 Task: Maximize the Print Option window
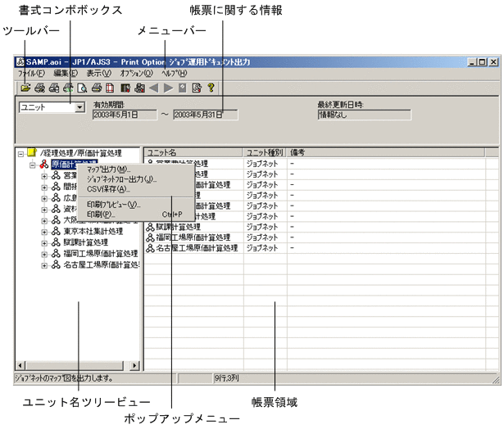point(483,61)
